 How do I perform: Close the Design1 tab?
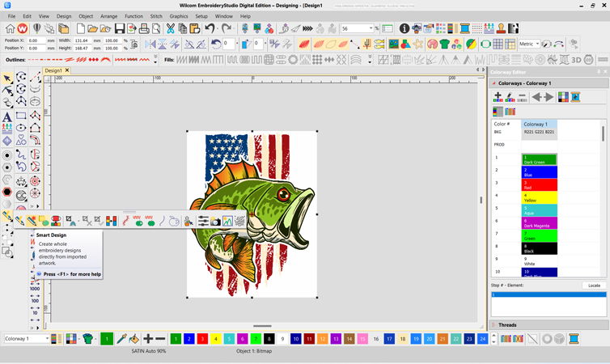[67, 70]
